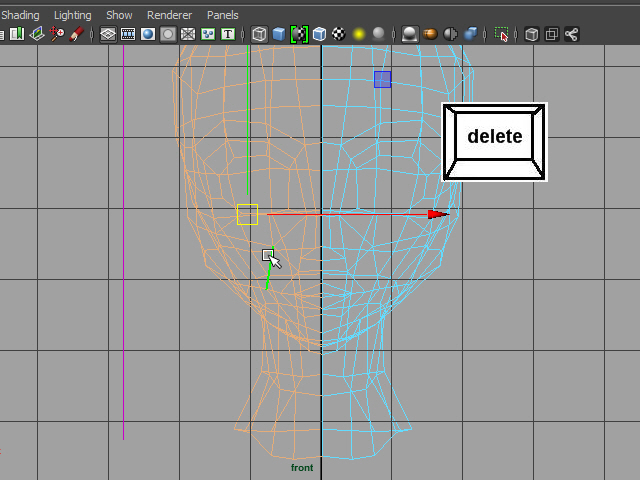640x480 pixels.
Task: Click the isolate select icon
Action: 502,34
